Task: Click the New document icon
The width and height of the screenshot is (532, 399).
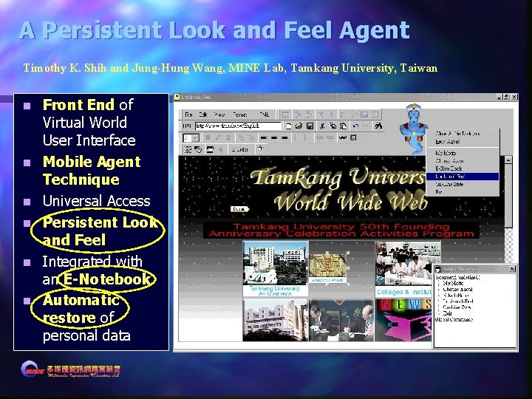Action: 288,126
